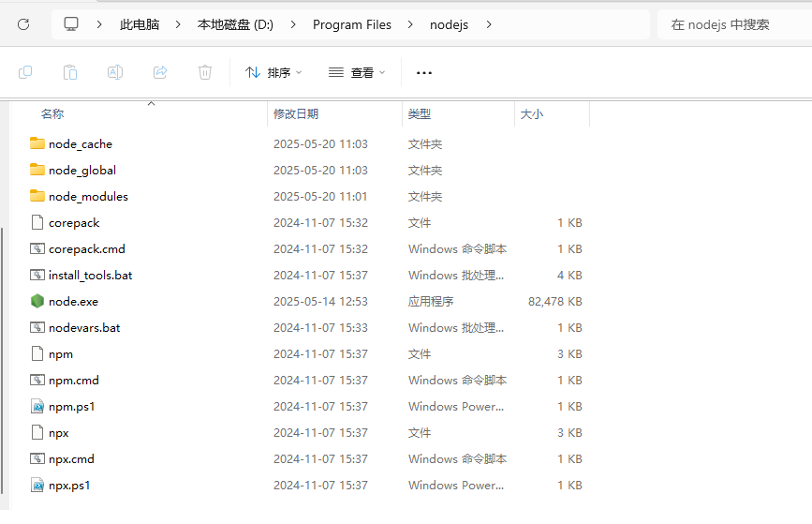Go to Program Files in address bar

tap(352, 24)
